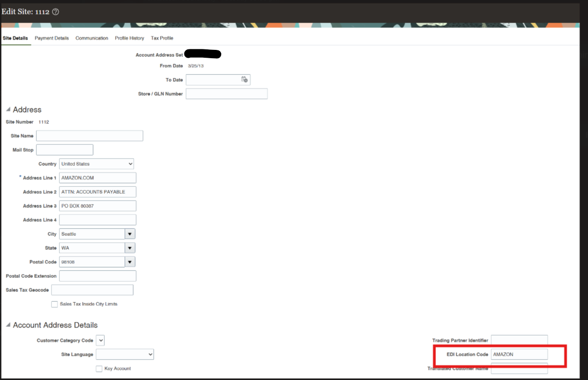This screenshot has height=380, width=588.
Task: Open the Site Language dropdown
Action: (125, 354)
